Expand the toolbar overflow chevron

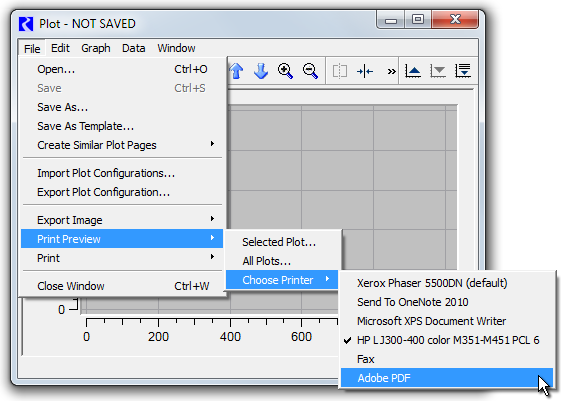pos(391,72)
